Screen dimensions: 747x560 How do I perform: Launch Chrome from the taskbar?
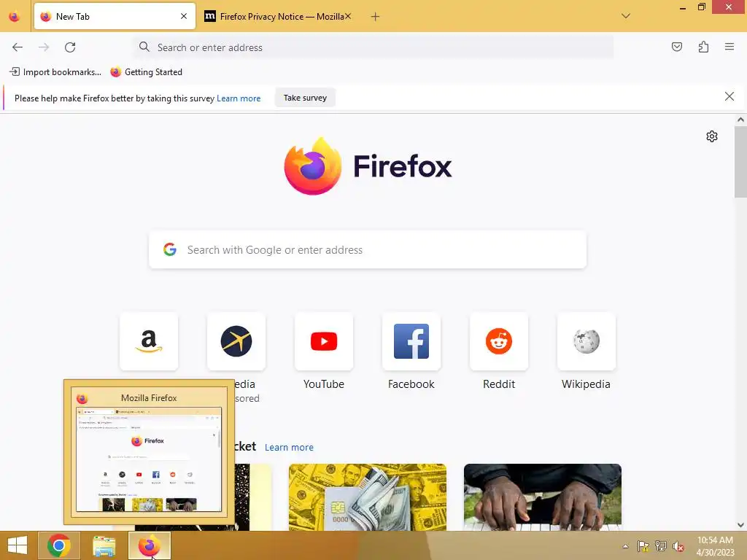pyautogui.click(x=59, y=545)
